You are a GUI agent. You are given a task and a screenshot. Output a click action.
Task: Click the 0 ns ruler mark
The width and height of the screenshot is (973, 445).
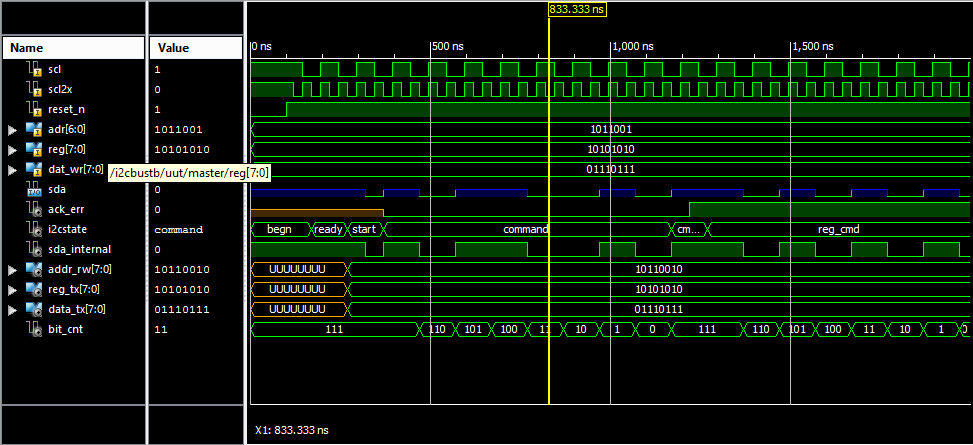pyautogui.click(x=261, y=47)
